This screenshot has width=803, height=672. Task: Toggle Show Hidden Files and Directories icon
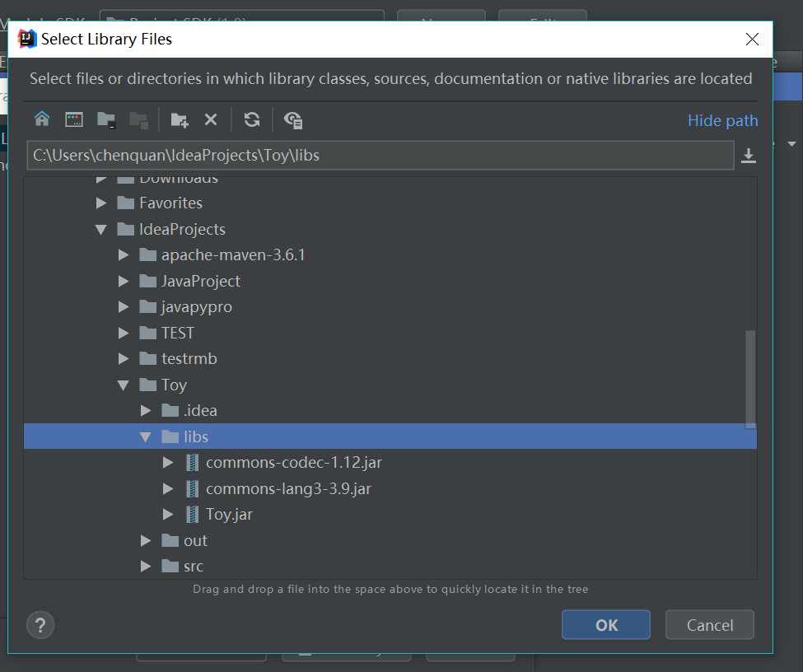coord(293,120)
